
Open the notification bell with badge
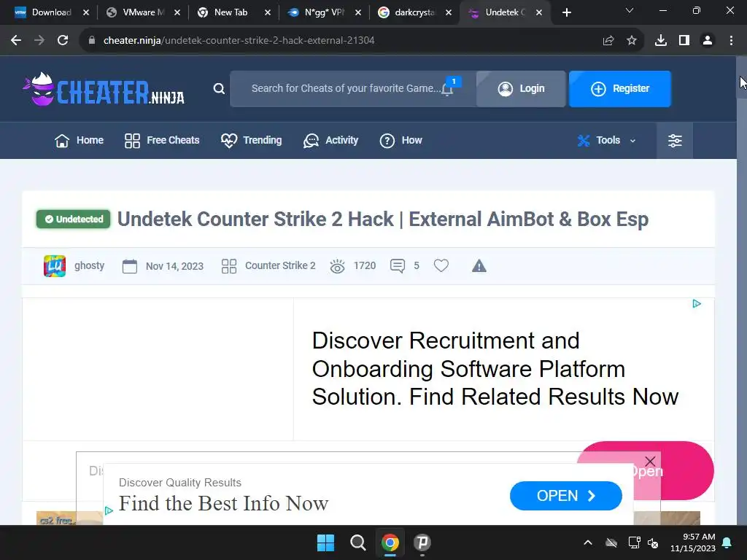(448, 87)
